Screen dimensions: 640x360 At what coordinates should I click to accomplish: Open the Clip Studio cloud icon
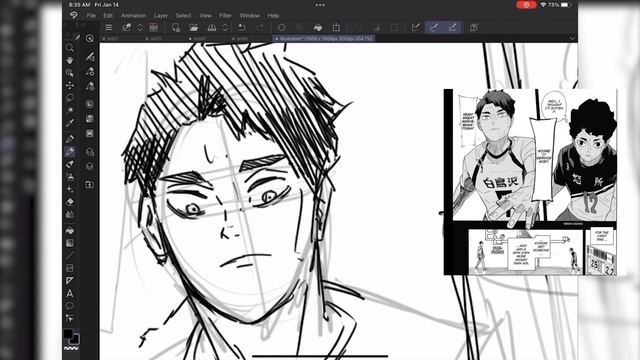pos(154,27)
